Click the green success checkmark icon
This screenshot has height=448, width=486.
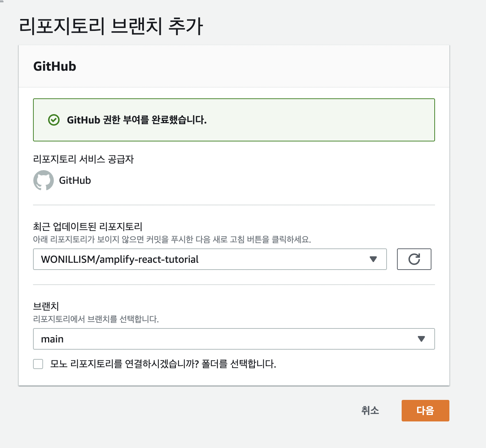[54, 120]
